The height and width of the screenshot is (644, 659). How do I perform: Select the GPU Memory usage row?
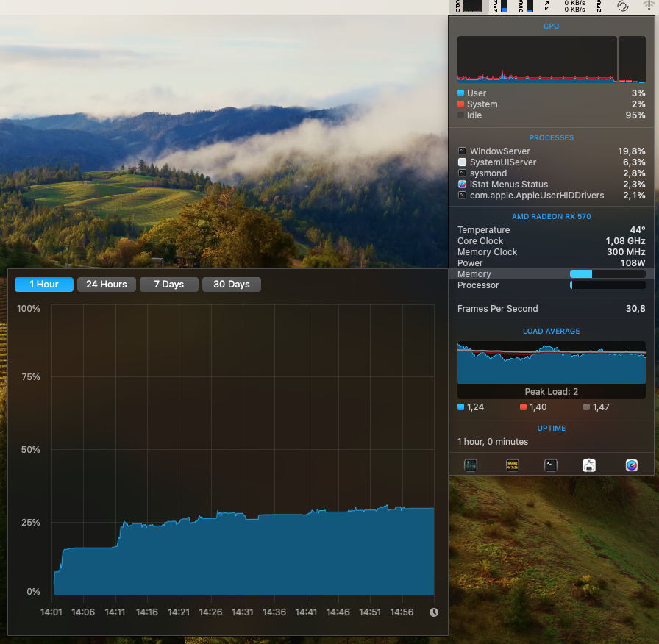click(551, 274)
